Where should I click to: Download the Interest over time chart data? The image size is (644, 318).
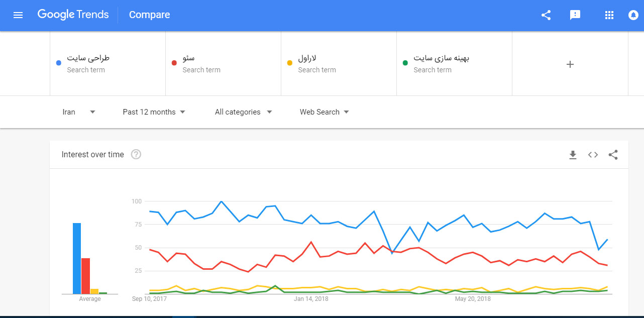(x=573, y=155)
